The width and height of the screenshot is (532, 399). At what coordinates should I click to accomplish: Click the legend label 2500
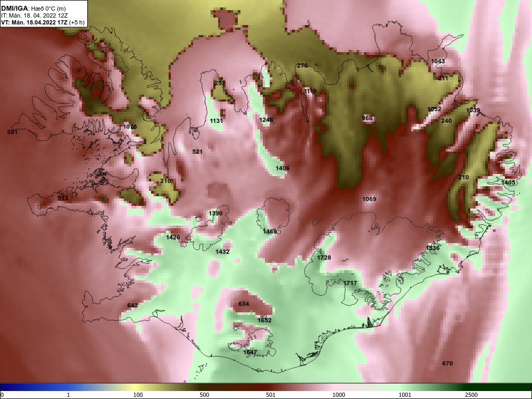point(471,395)
